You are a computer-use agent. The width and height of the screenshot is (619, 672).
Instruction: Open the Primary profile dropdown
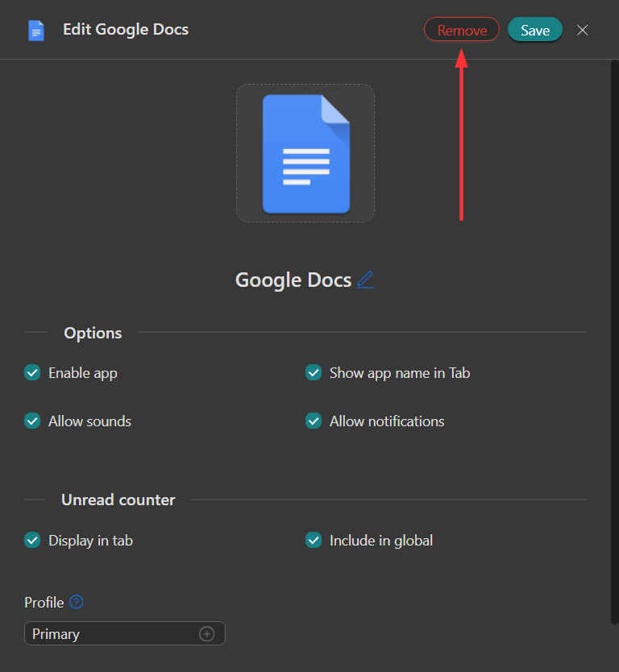pos(125,633)
